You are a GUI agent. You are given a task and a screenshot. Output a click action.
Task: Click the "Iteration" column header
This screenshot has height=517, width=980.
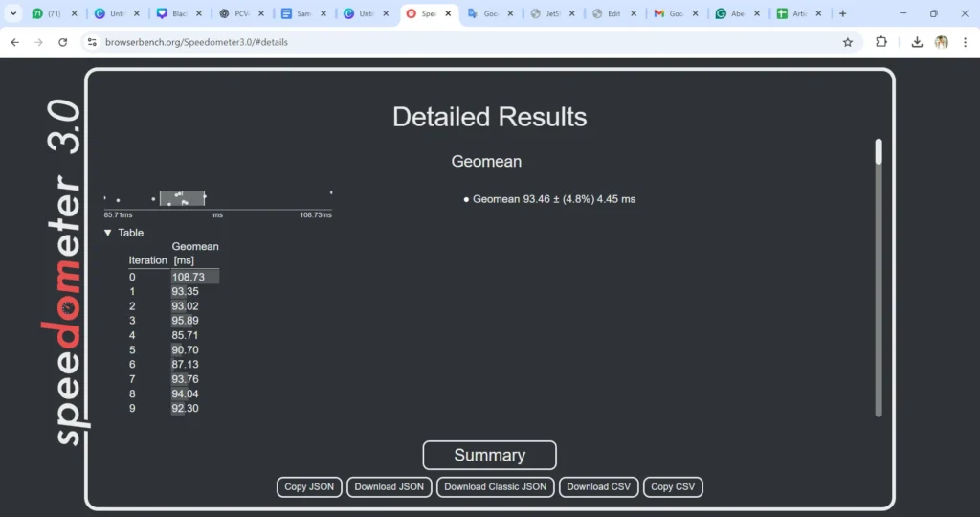click(x=148, y=260)
